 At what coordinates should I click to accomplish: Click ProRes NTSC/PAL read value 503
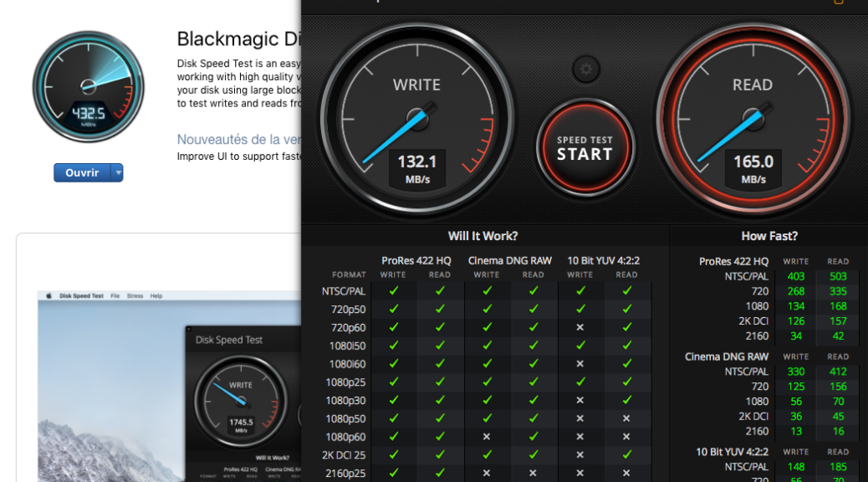tap(838, 276)
